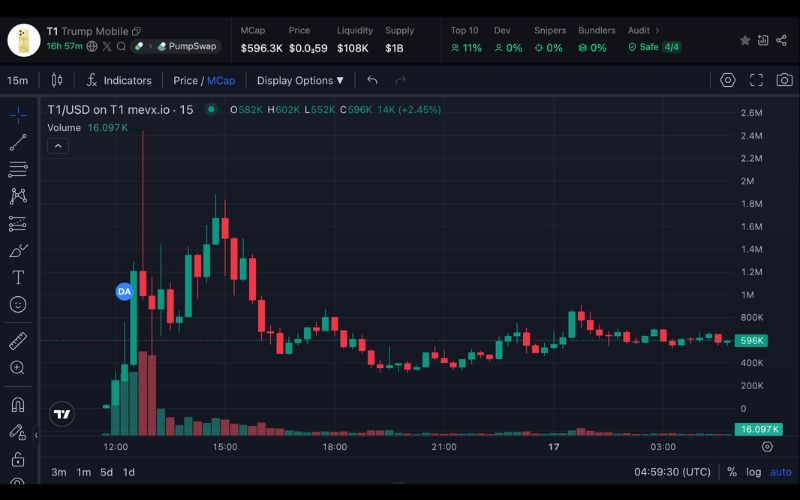Open candlestick chart type selector
This screenshot has height=500, width=800.
(57, 80)
